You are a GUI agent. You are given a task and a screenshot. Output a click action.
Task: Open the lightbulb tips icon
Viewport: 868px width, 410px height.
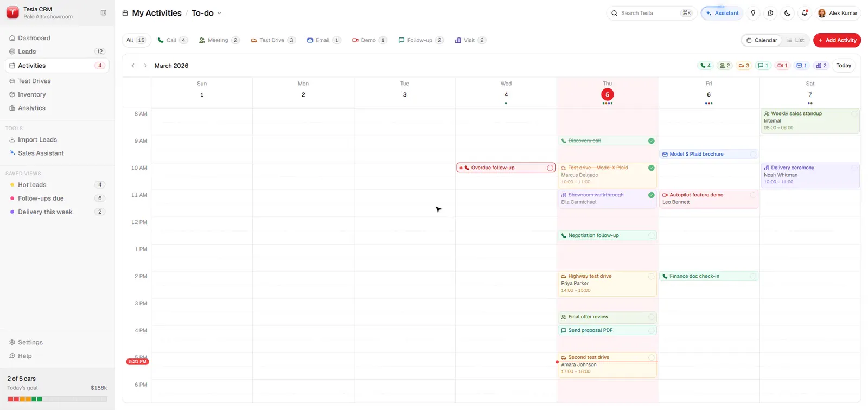(x=753, y=13)
